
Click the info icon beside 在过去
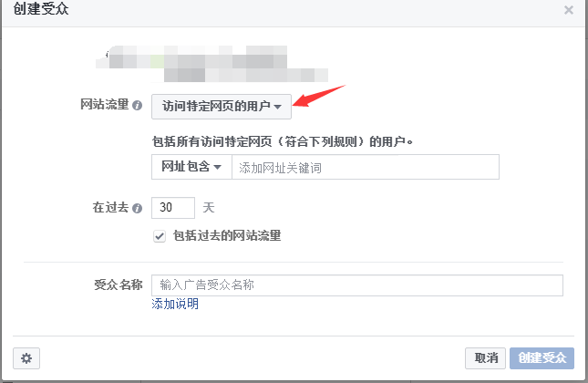tap(138, 208)
